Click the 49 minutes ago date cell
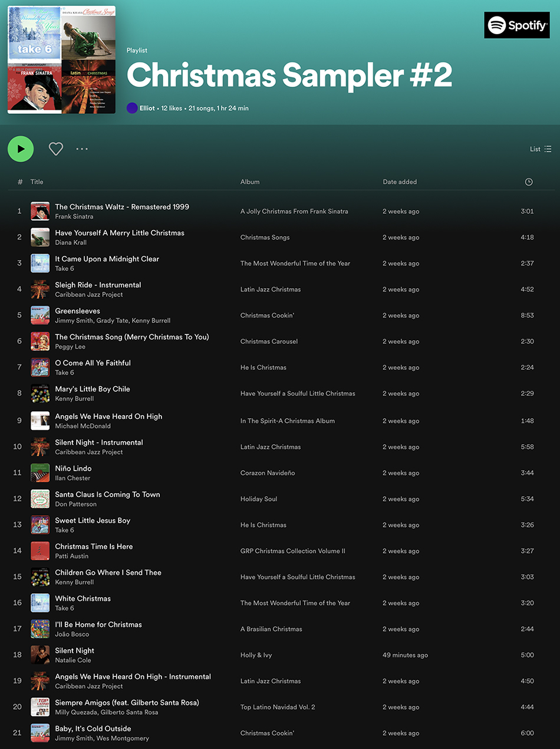Image resolution: width=560 pixels, height=749 pixels. (x=406, y=655)
